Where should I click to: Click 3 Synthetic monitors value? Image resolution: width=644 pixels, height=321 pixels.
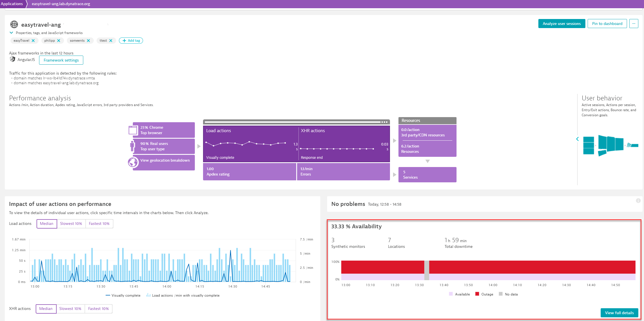coord(333,240)
